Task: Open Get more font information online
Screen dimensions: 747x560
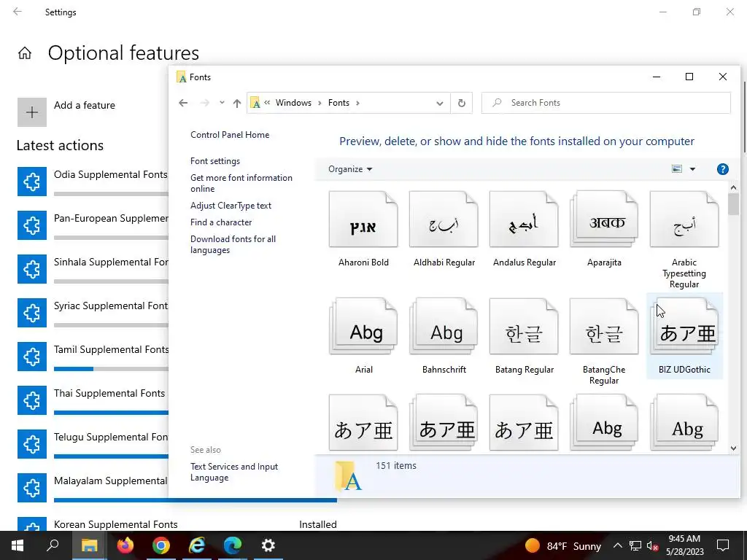Action: coord(241,183)
